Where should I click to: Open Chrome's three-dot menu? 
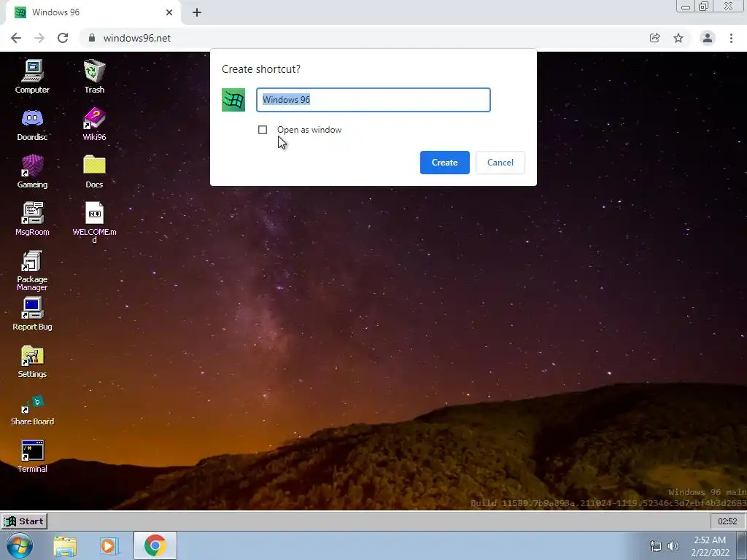click(731, 38)
